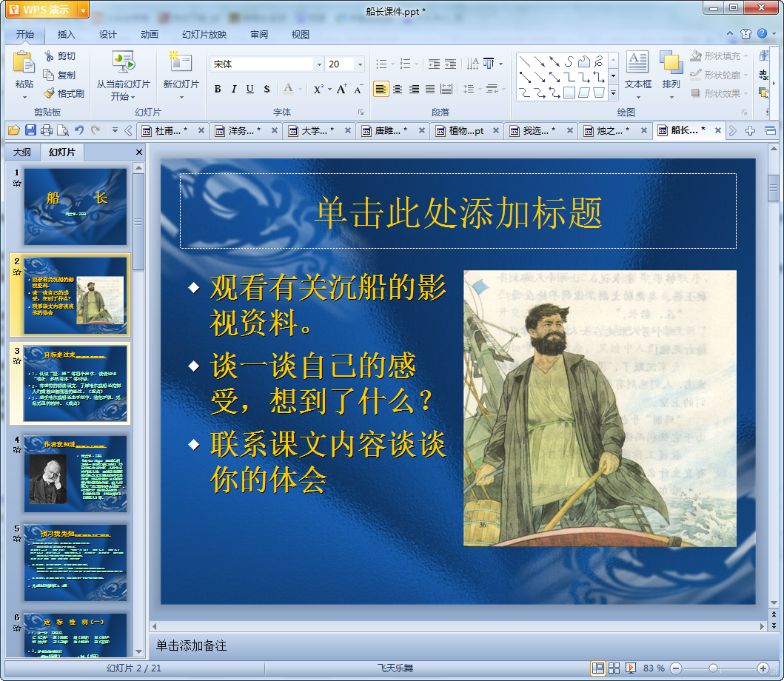Open the Slide Show (幻灯片放映) tab
Viewport: 784px width, 681px height.
coord(204,35)
